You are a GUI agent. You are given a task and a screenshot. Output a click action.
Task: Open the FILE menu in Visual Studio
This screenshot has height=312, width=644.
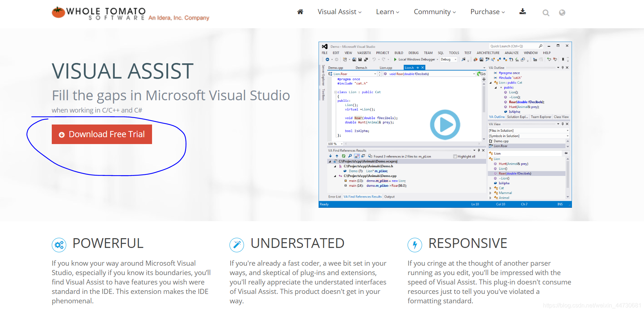click(x=325, y=53)
